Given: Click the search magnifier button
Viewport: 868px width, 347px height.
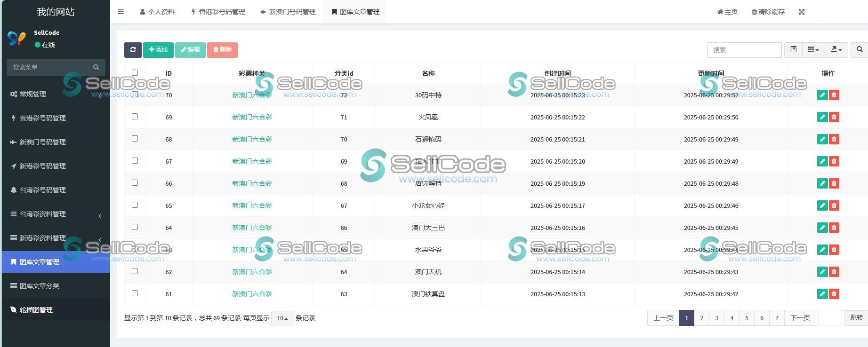Looking at the screenshot, I should click(x=860, y=50).
